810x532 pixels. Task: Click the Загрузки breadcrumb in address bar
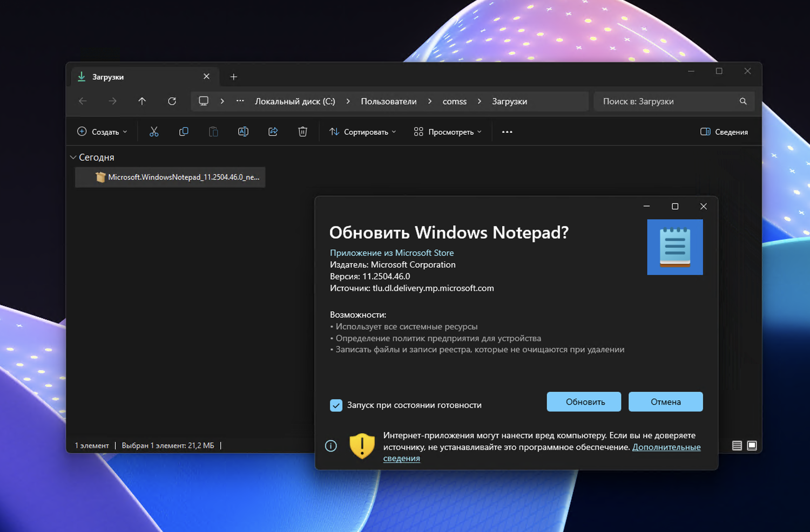coord(509,101)
